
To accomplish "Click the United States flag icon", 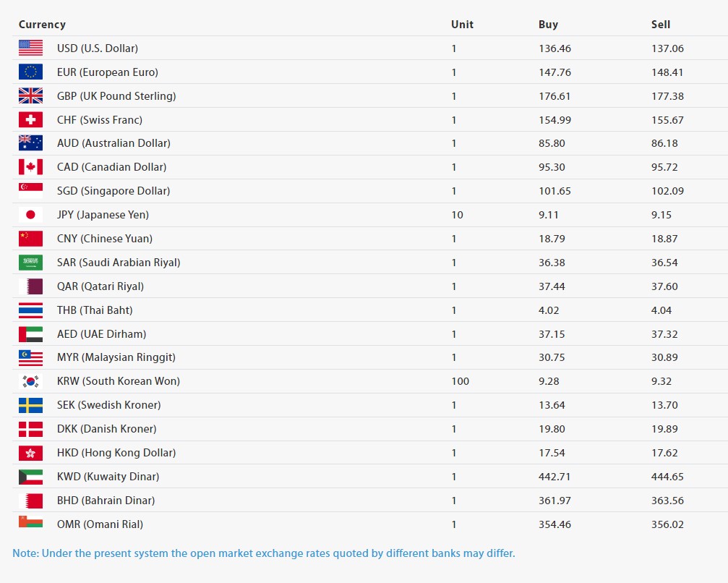I will point(30,48).
